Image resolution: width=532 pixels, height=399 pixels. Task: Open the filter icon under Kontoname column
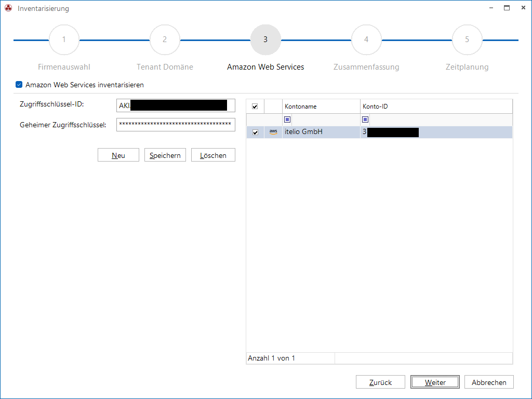tap(287, 119)
